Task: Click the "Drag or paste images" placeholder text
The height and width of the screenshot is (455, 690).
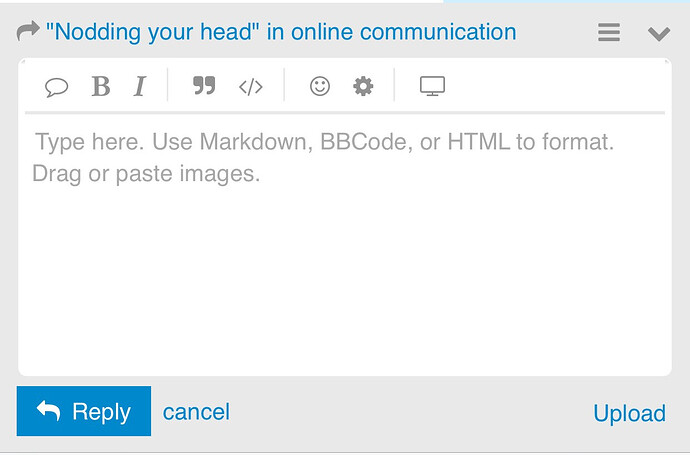Action: click(x=146, y=174)
